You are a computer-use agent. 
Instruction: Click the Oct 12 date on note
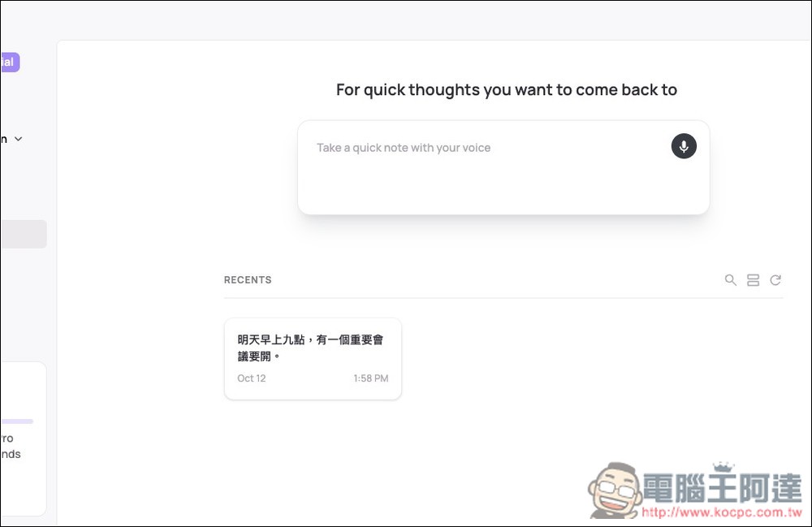[x=251, y=378]
